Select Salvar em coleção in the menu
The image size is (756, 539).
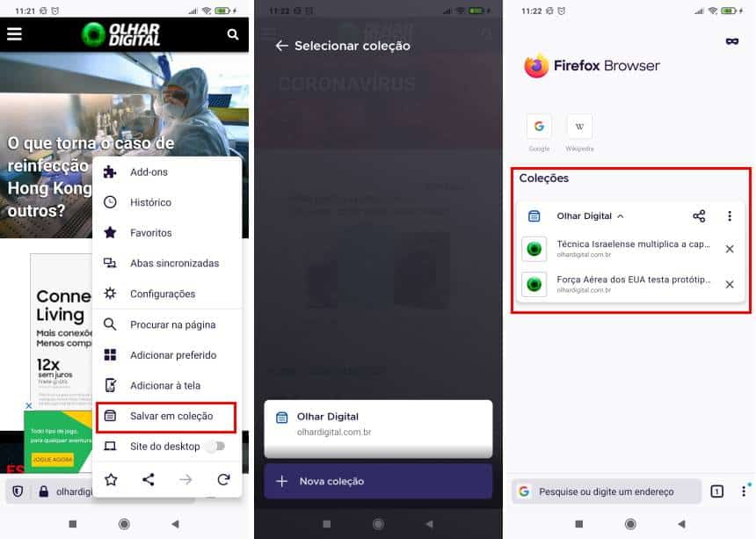(x=166, y=417)
